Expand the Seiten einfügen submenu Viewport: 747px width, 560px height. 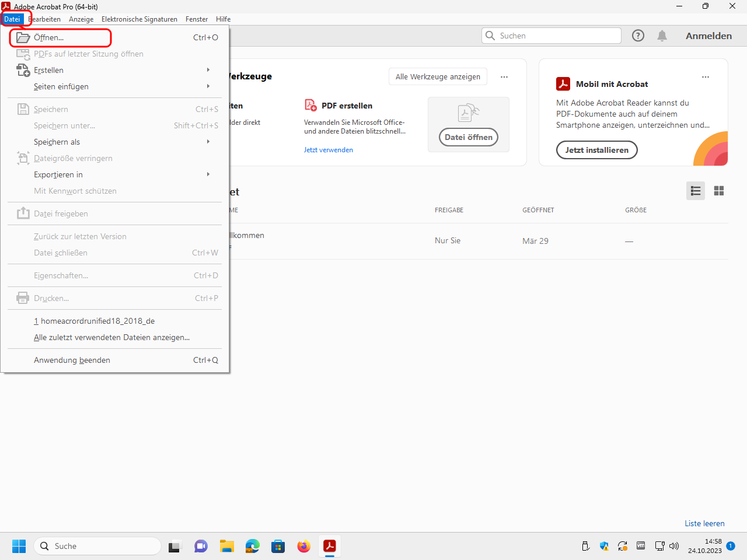[208, 86]
